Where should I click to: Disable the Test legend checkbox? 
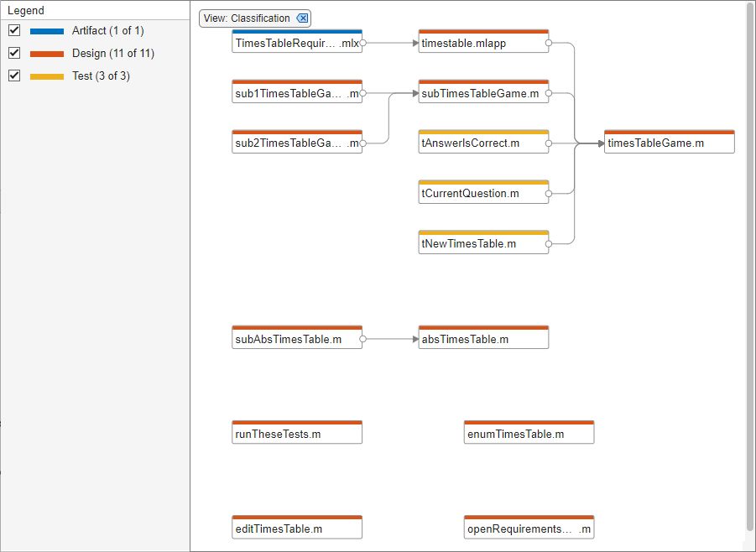(x=14, y=76)
